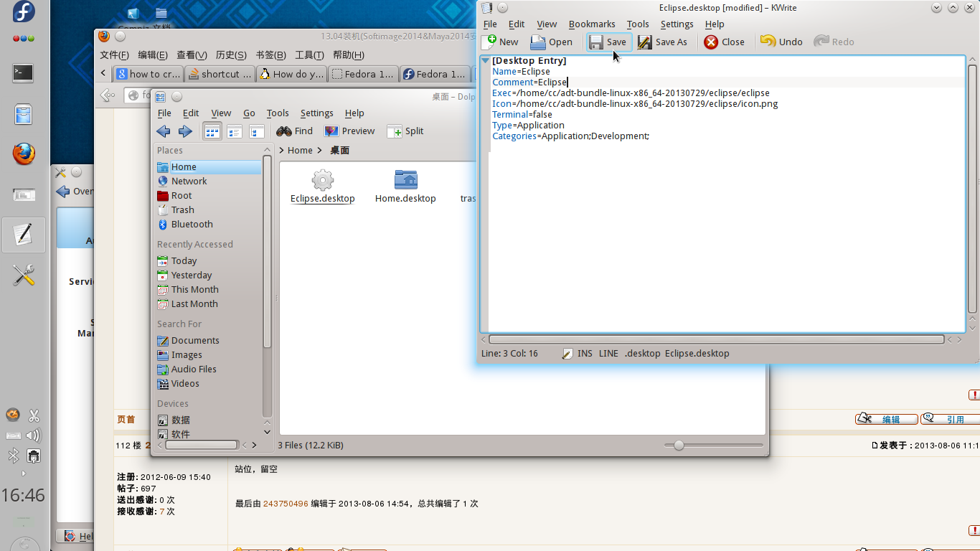Click the KWrite vertical scrollbar

[973, 188]
